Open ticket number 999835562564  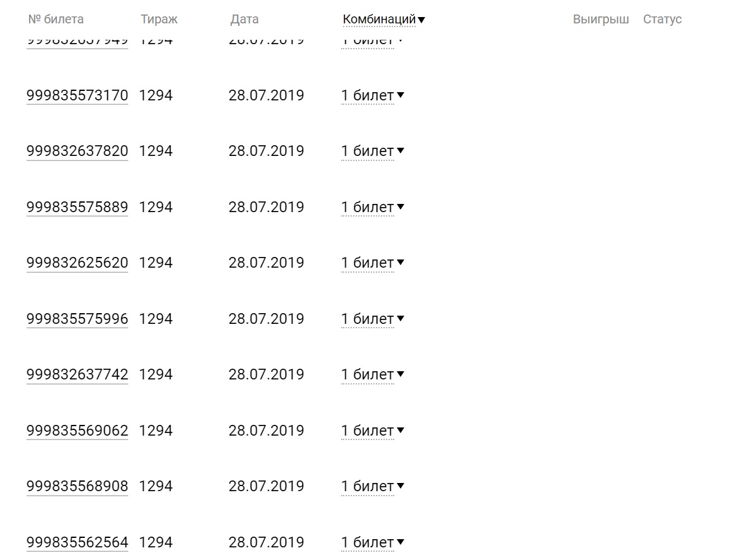point(77,542)
